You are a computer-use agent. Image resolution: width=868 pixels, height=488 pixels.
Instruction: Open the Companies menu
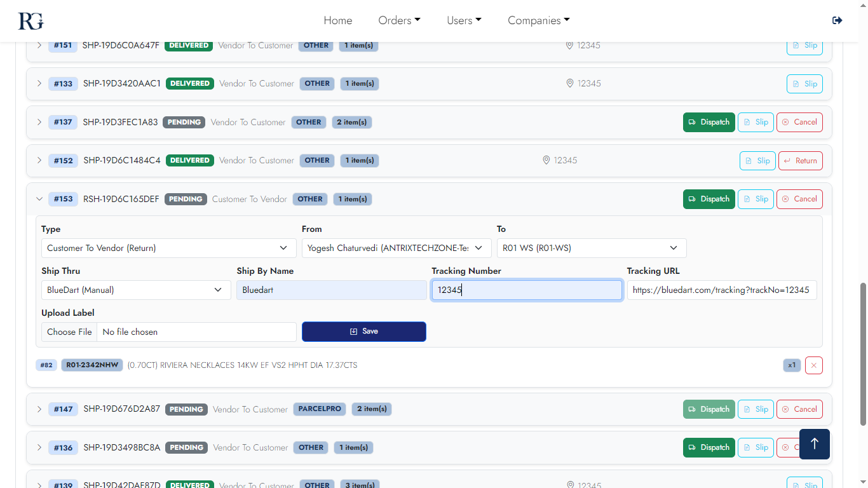tap(538, 20)
